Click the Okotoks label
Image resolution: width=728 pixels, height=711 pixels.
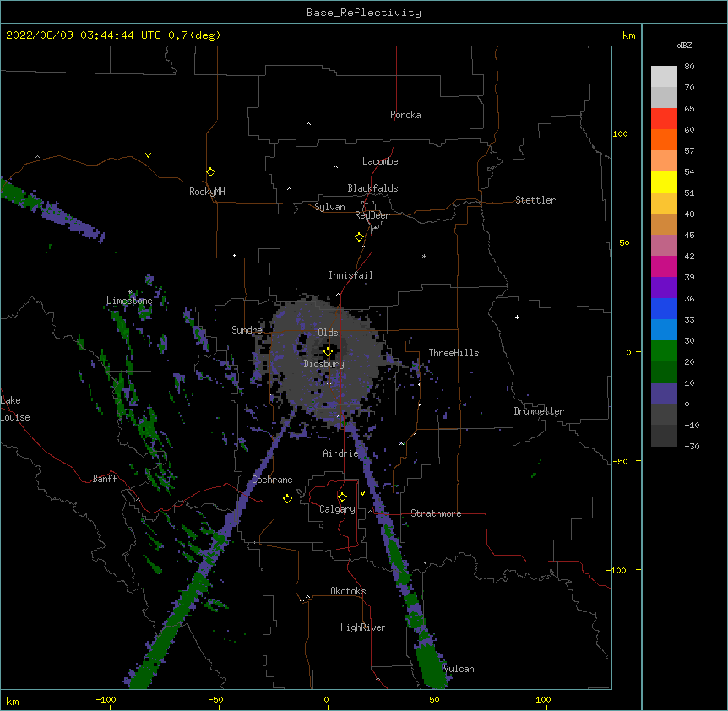[x=348, y=591]
